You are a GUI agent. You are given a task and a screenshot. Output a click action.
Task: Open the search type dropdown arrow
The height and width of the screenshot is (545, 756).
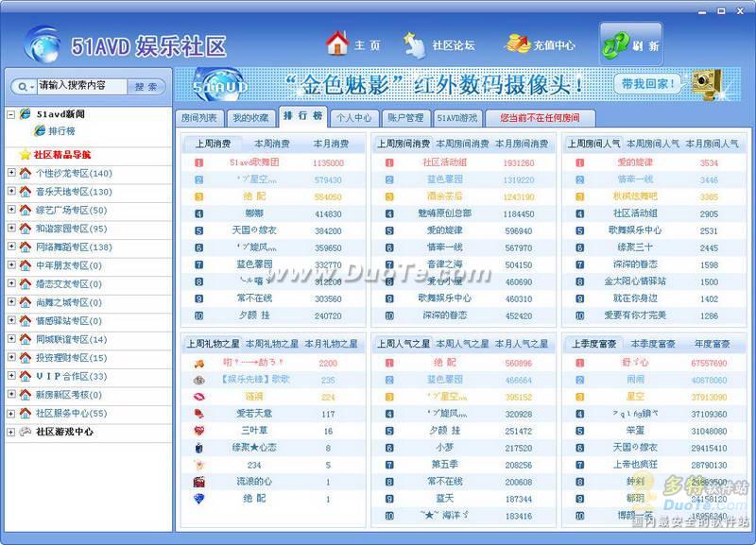(32, 87)
